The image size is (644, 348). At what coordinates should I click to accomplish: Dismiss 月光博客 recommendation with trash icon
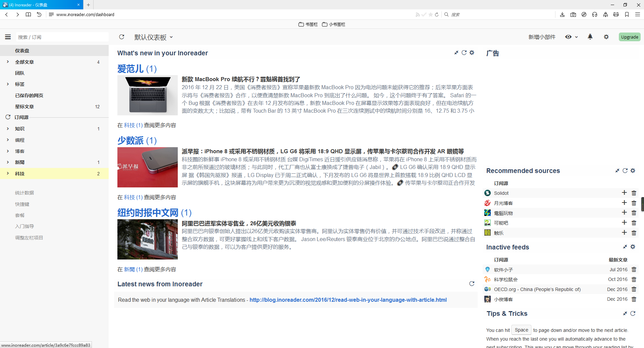(634, 203)
